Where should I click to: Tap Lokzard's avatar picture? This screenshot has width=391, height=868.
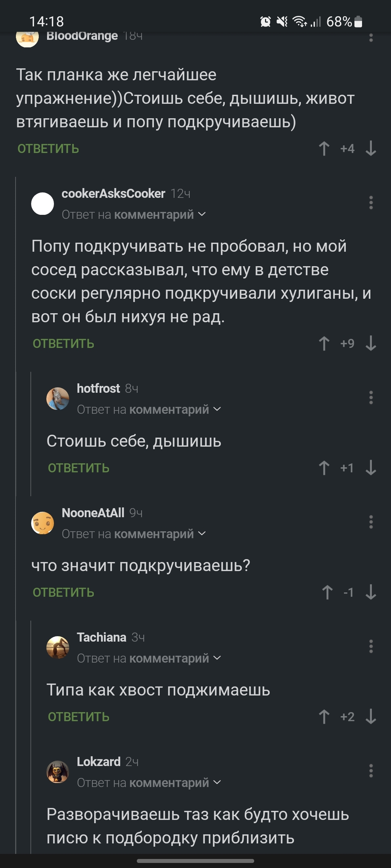58,772
